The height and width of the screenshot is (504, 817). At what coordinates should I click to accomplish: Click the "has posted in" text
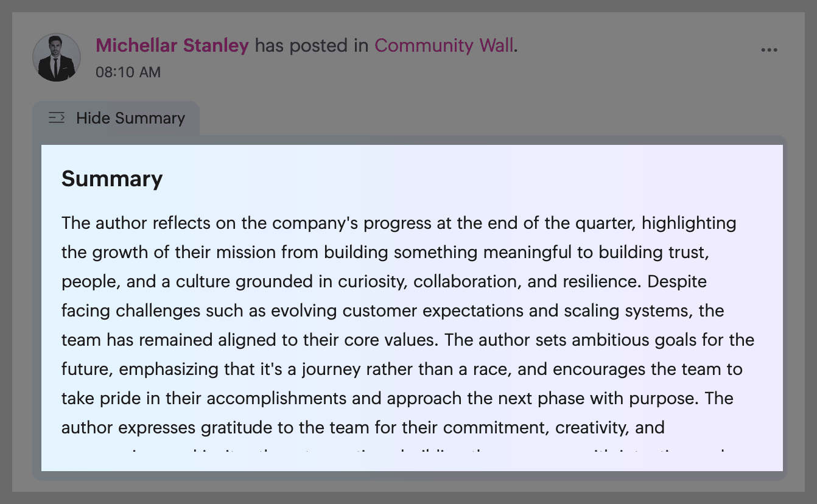click(311, 46)
